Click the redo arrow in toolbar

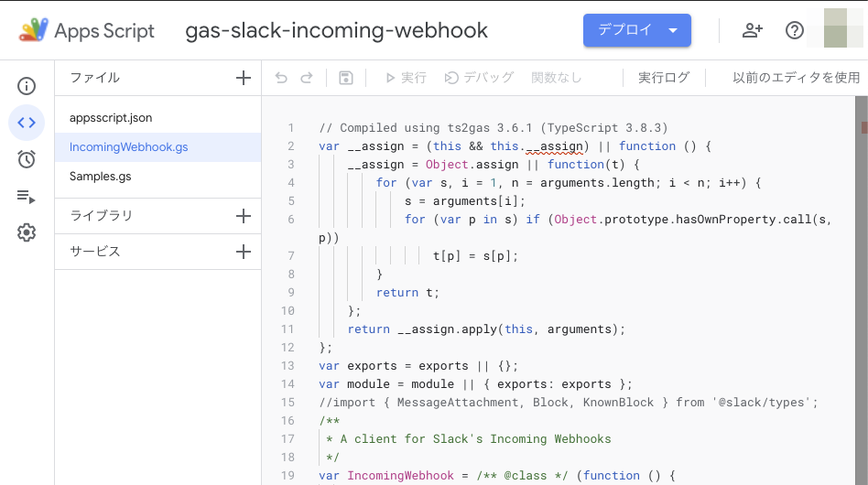tap(307, 78)
